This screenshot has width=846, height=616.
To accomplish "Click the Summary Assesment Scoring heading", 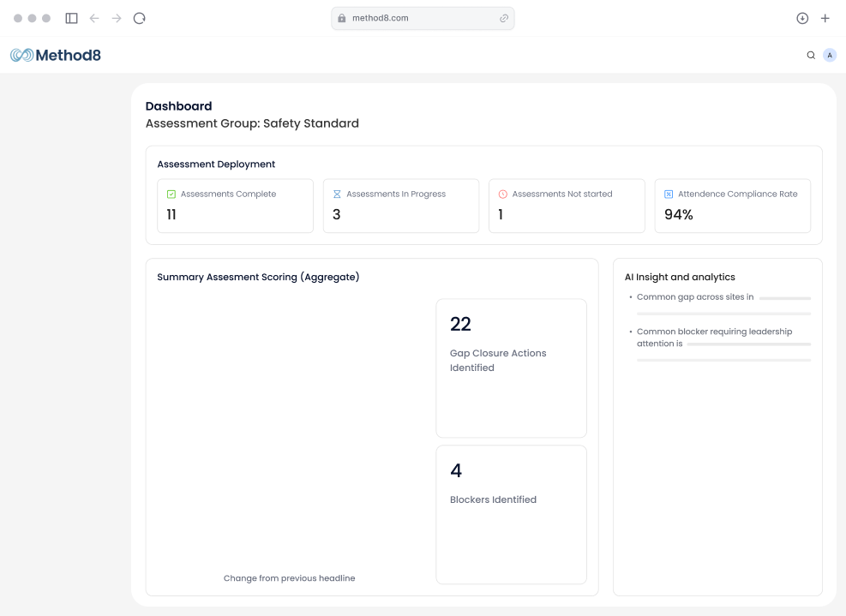I will (x=258, y=278).
